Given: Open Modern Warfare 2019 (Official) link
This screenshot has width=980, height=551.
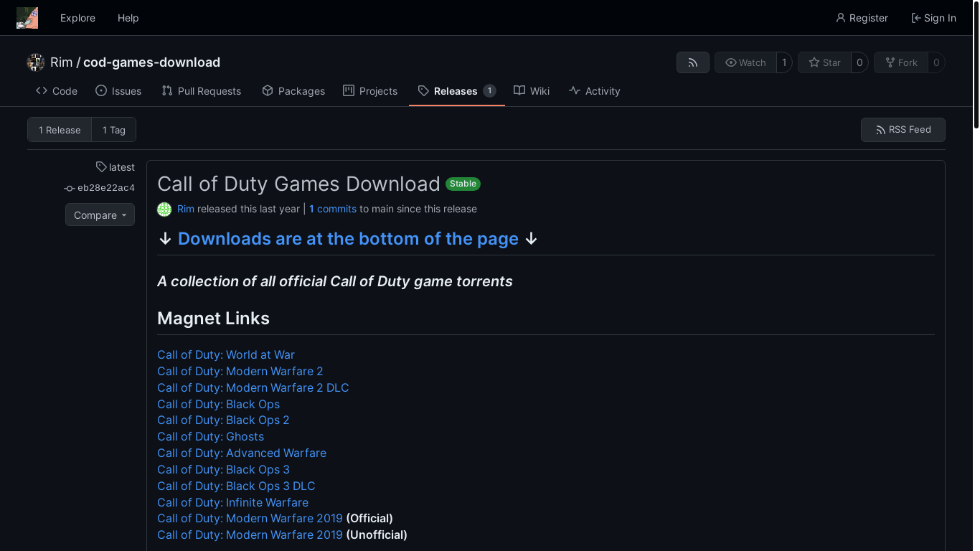Looking at the screenshot, I should [x=250, y=518].
